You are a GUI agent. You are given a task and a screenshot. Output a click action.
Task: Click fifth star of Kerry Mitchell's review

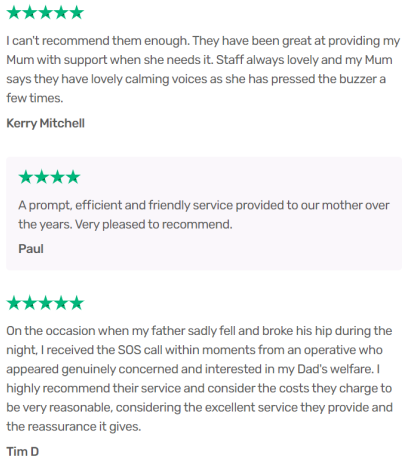coord(77,13)
